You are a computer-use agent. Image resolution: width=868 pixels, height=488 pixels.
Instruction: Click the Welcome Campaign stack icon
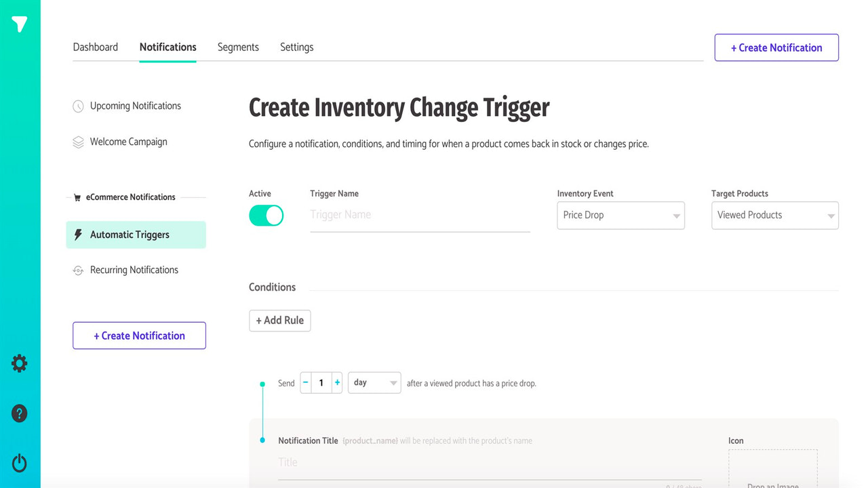click(x=78, y=142)
